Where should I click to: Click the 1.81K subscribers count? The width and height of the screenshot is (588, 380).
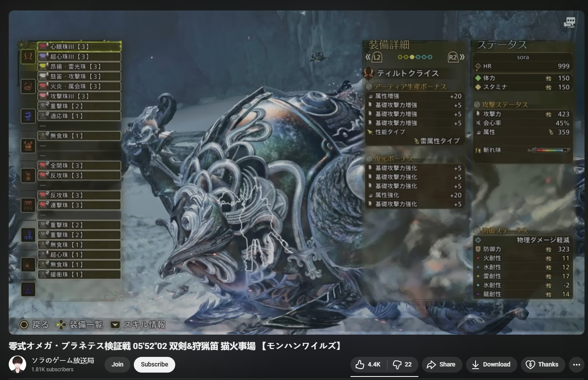coord(52,370)
